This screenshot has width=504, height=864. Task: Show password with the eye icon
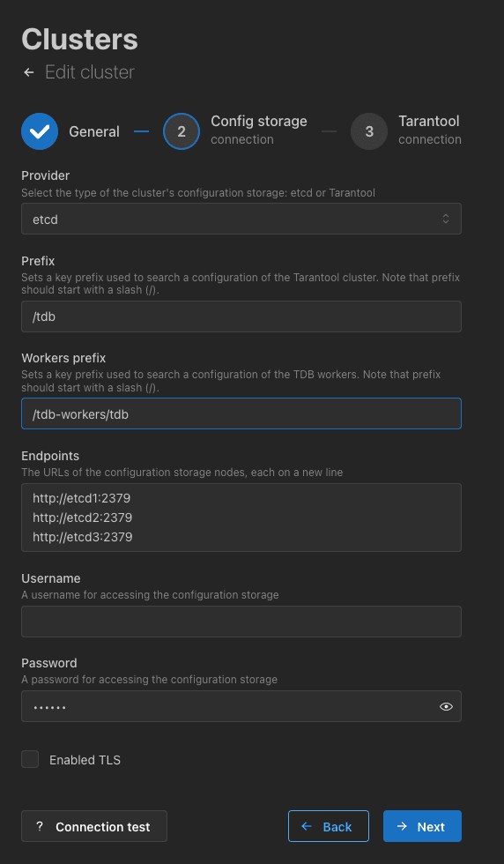pos(446,706)
